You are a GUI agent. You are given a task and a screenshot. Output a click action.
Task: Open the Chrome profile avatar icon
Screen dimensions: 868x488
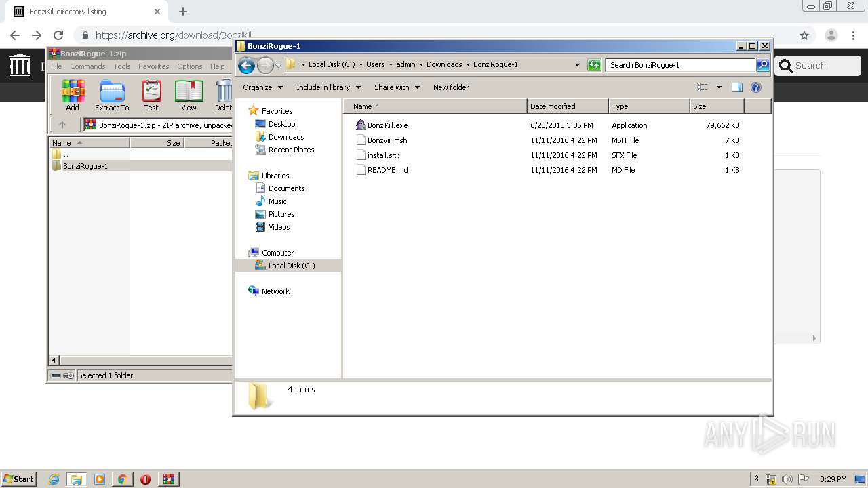pyautogui.click(x=831, y=35)
